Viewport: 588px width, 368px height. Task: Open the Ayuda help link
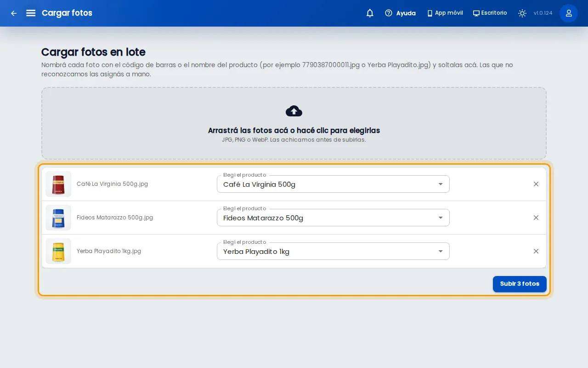pos(400,13)
